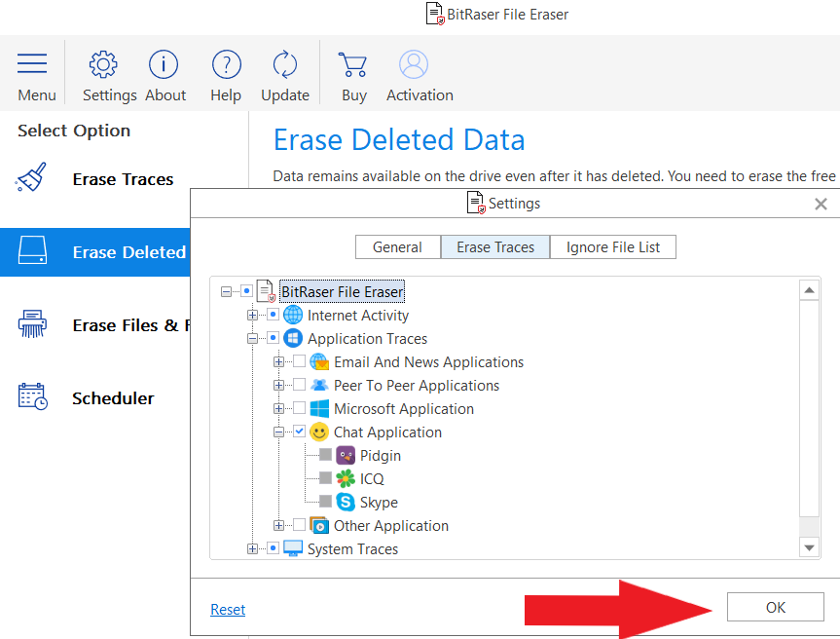Image resolution: width=840 pixels, height=639 pixels.
Task: Select the Erase Deleted drive icon
Action: [32, 250]
